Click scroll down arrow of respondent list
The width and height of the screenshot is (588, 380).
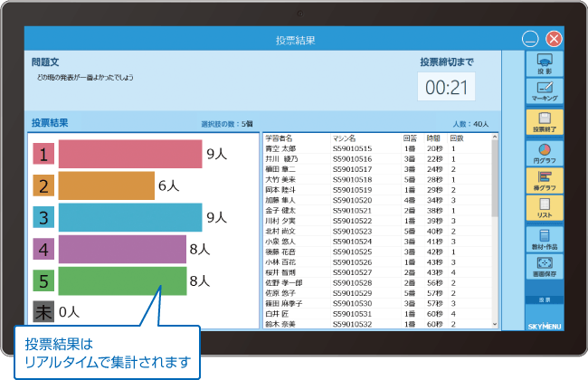495,324
